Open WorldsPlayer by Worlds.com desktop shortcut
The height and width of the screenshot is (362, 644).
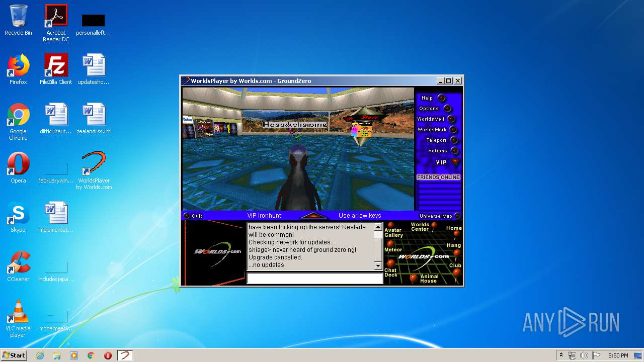[x=94, y=171]
